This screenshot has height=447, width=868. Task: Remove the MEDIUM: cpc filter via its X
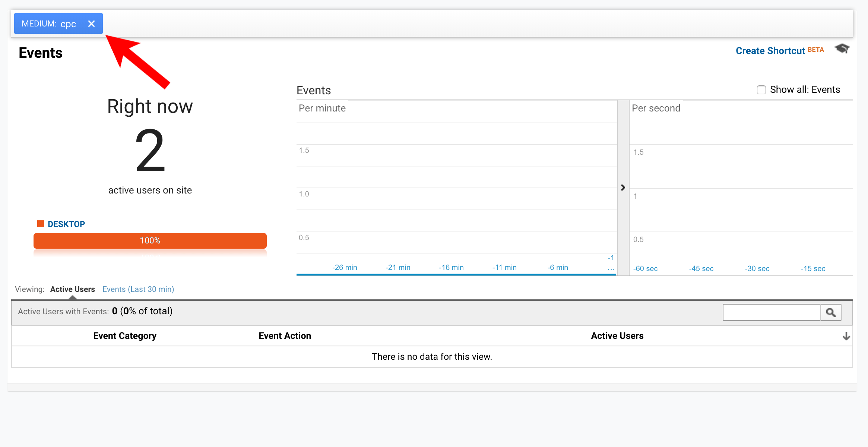[x=91, y=23]
